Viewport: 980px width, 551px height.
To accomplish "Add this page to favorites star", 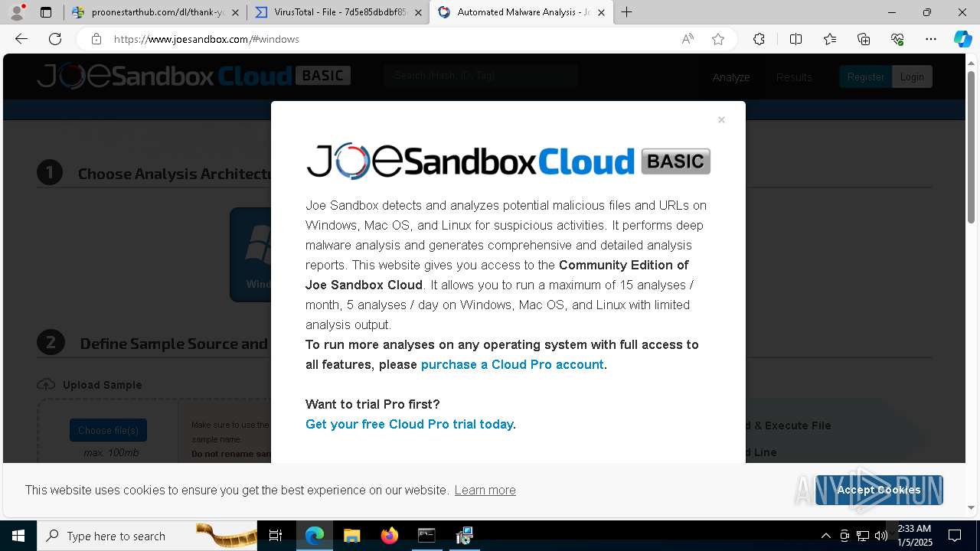I will pyautogui.click(x=718, y=39).
